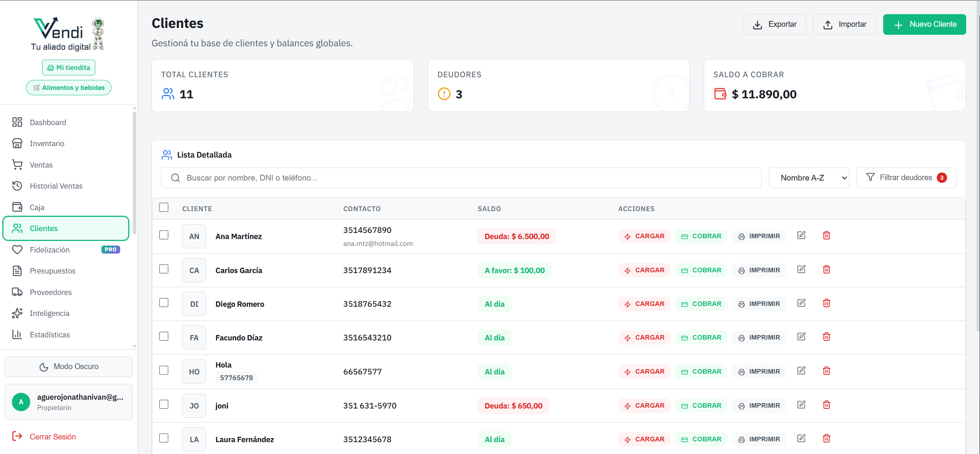Image resolution: width=980 pixels, height=454 pixels.
Task: Open the Nombre A-Z sort dropdown
Action: pos(809,178)
